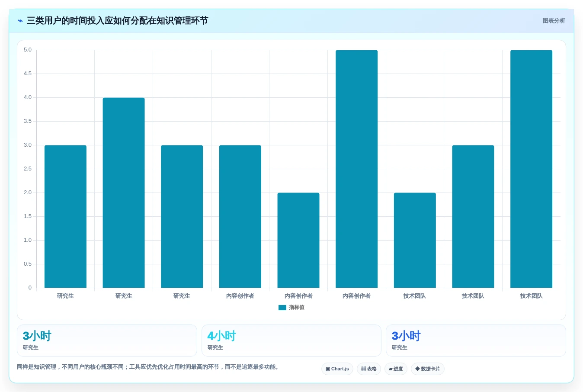This screenshot has height=392, width=583.
Task: Click the chart title 三类用户的时间投入应如何分配在知识管理环节
Action: (117, 21)
